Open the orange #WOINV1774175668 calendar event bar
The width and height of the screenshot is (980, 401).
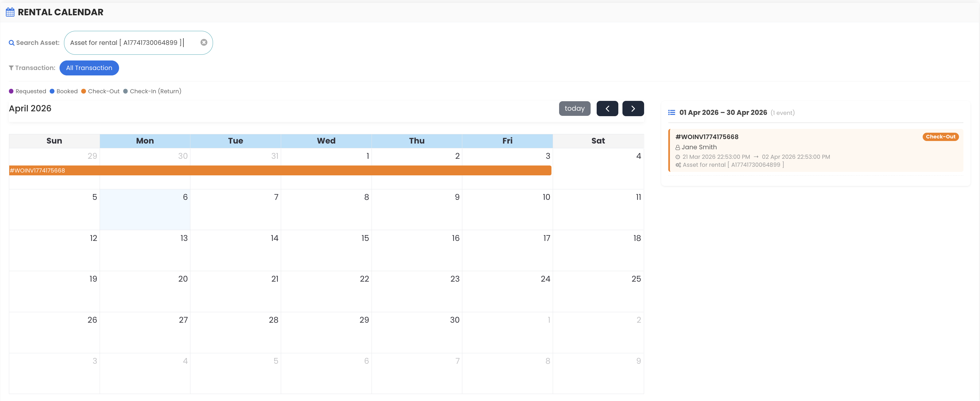coord(280,170)
